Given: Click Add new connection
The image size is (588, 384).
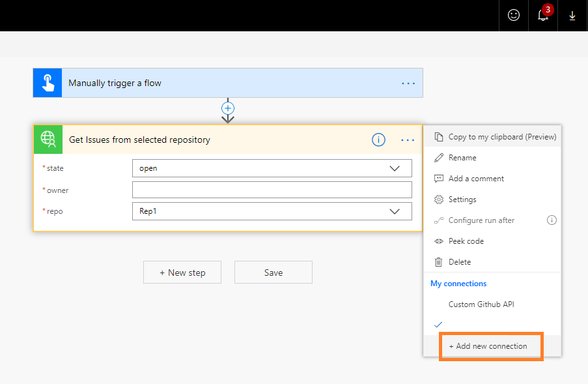Looking at the screenshot, I should click(491, 346).
